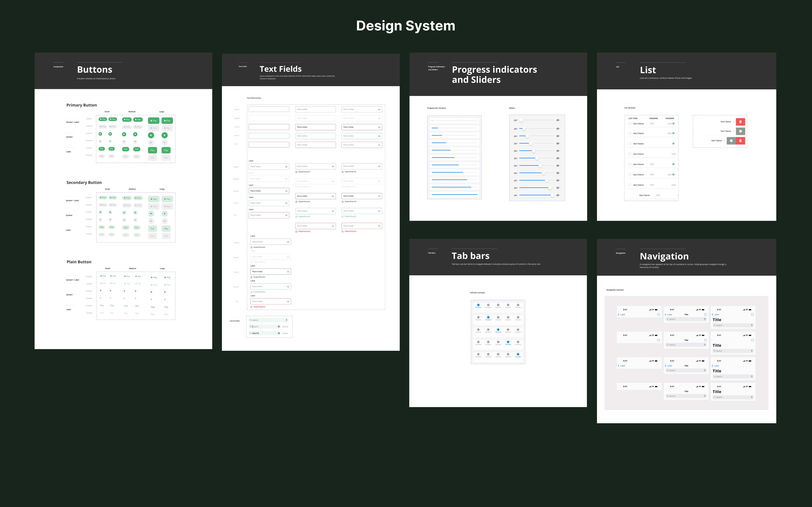Click trash icon in first swipe list row
812x507 pixels.
740,122
